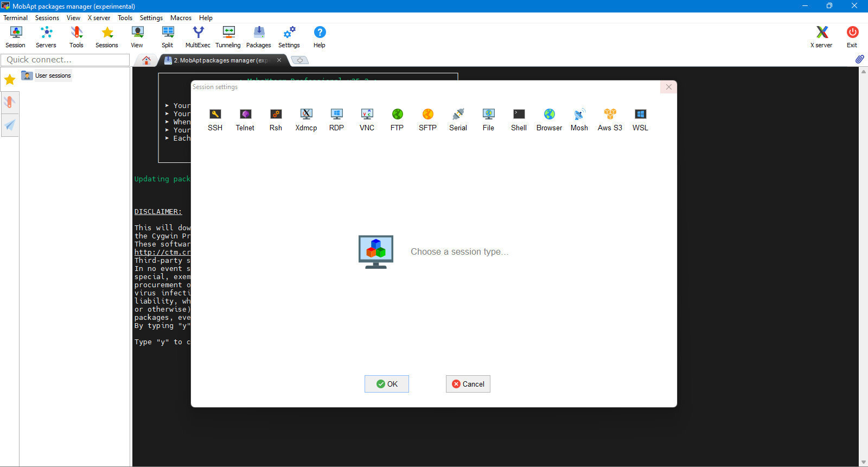Click the Cancel button

[x=468, y=384]
